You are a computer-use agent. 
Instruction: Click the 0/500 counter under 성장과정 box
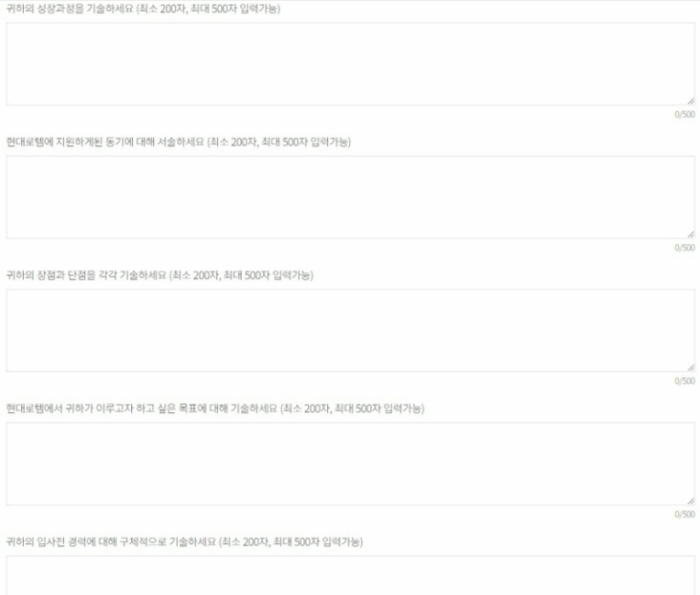[x=685, y=114]
